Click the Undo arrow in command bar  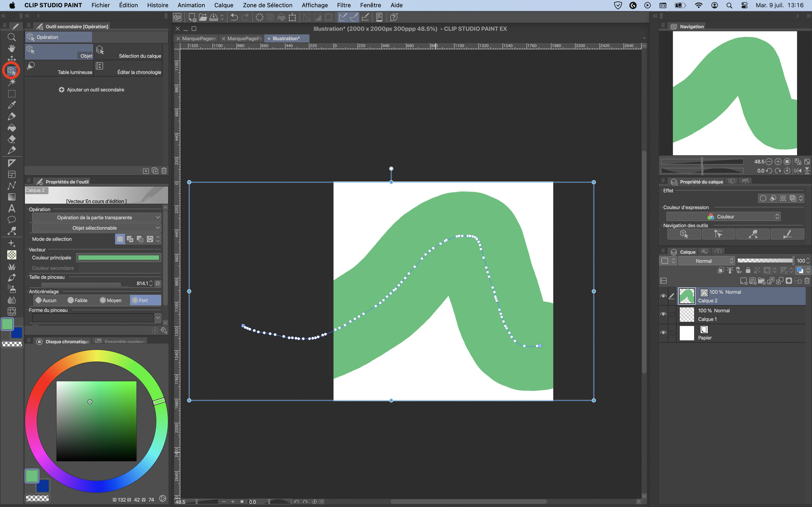234,17
